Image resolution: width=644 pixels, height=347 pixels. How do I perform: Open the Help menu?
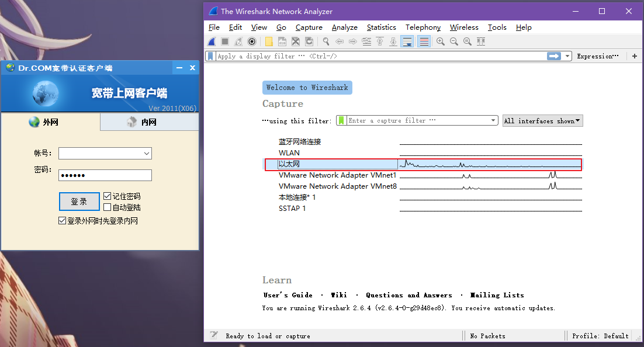[x=524, y=27]
